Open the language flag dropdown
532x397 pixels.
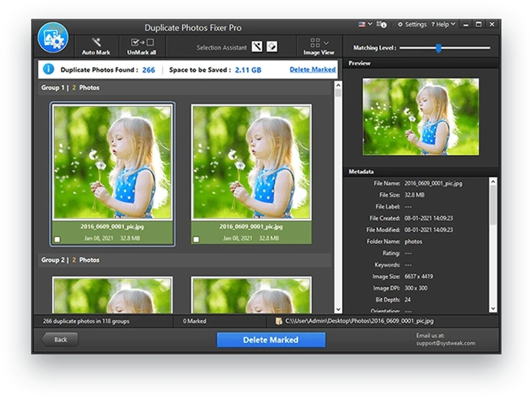pyautogui.click(x=365, y=24)
